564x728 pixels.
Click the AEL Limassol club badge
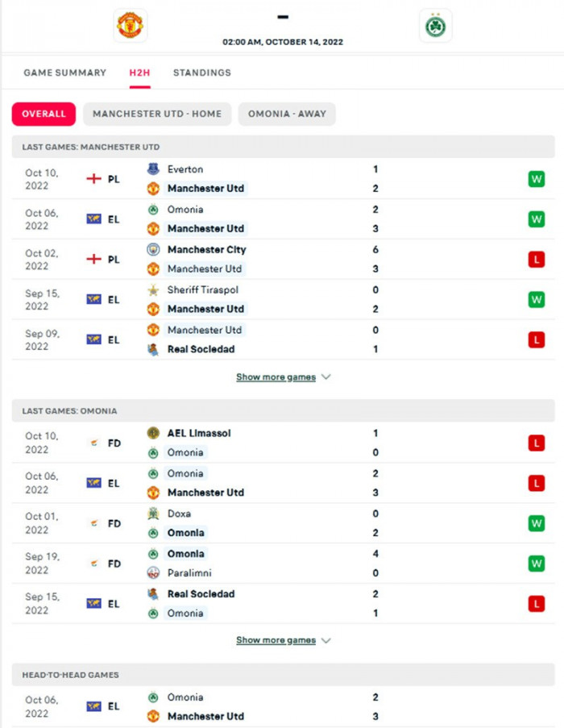coord(153,433)
